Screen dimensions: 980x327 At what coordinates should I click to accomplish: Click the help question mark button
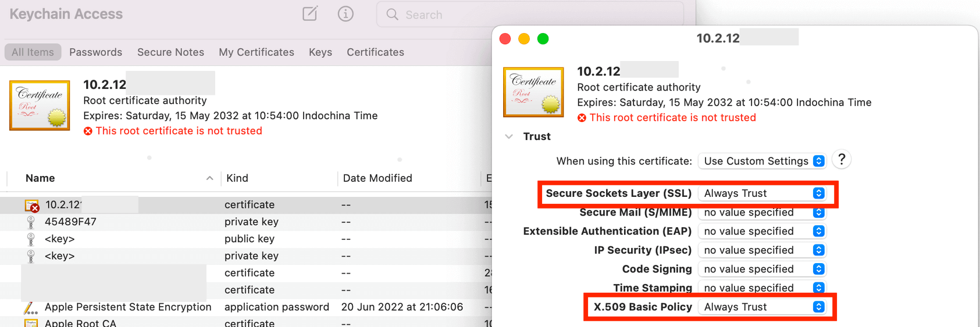click(841, 160)
